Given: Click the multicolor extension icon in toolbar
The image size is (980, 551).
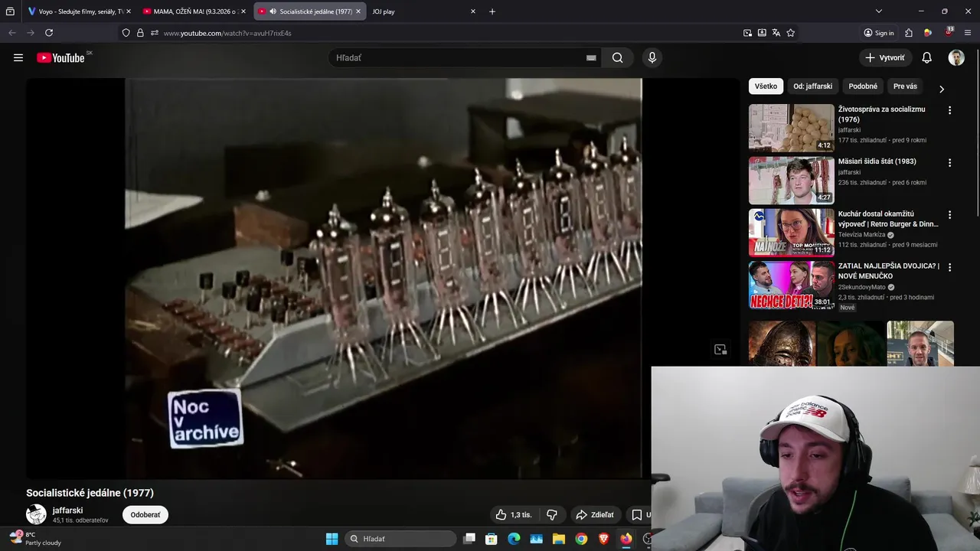Looking at the screenshot, I should 928,33.
